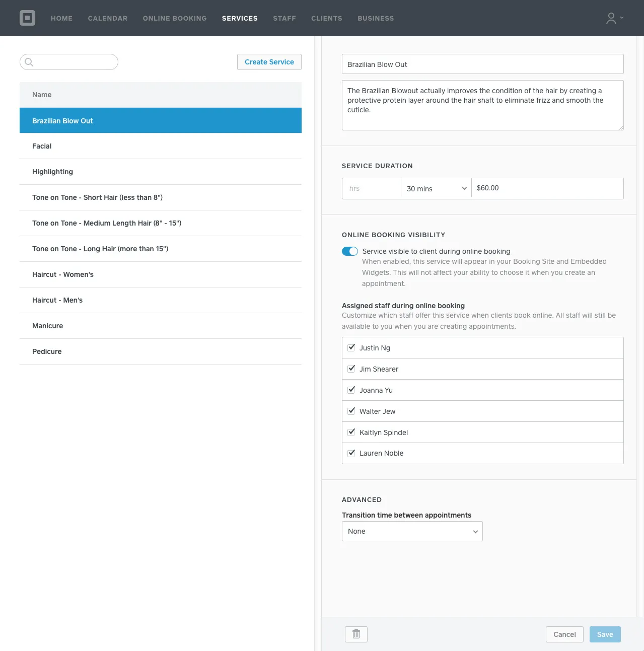The image size is (644, 651).
Task: Click the search magnifier icon
Action: point(29,62)
